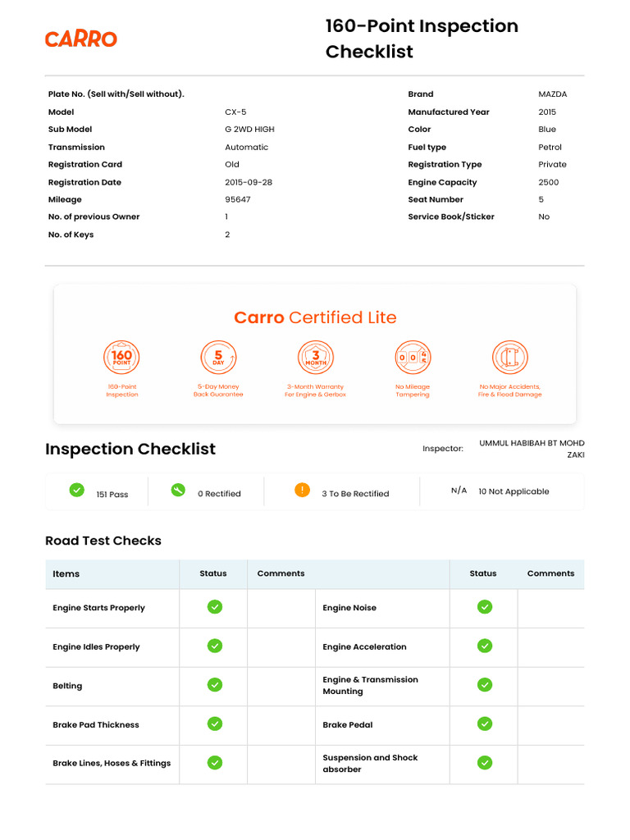Image resolution: width=630 pixels, height=840 pixels.
Task: Click the 'Brake Pad Thickness' row label
Action: (x=96, y=725)
